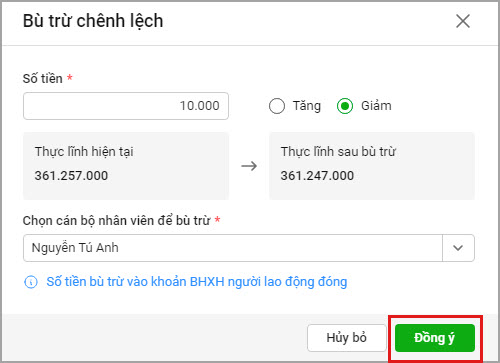Select the Giảm radio button
The width and height of the screenshot is (500, 363).
(345, 106)
